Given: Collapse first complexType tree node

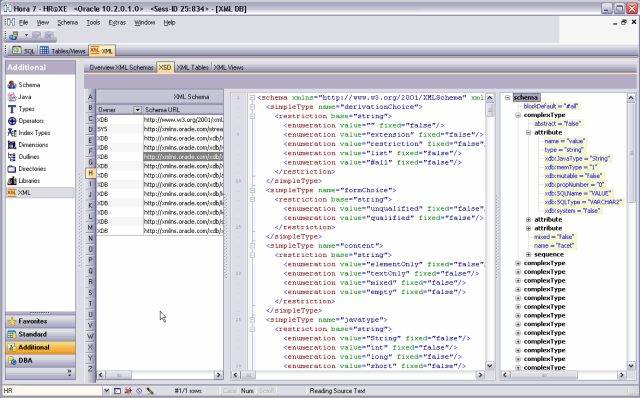Looking at the screenshot, I should click(x=518, y=115).
